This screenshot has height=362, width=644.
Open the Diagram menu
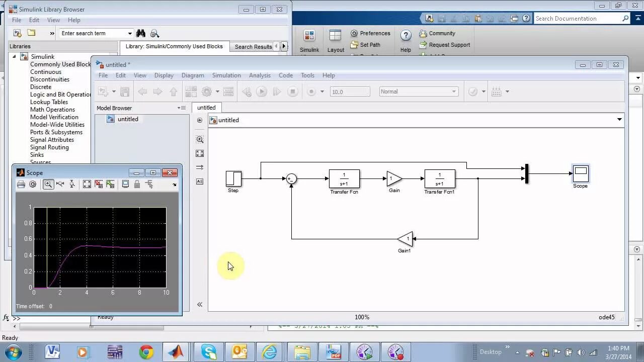(193, 75)
